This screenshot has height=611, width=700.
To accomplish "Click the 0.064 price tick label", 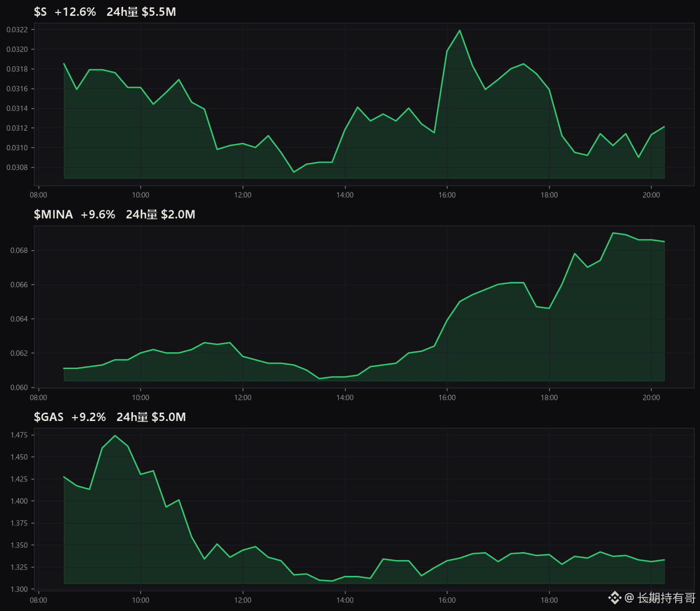I will tap(19, 319).
